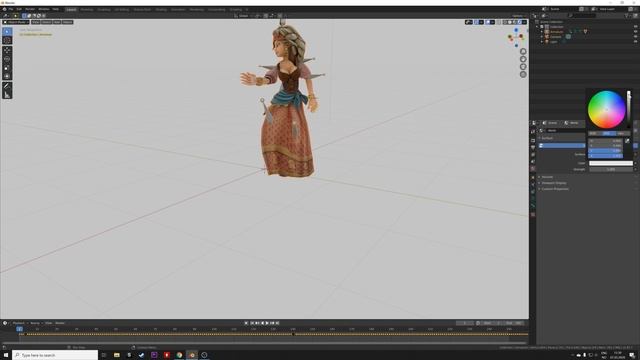Expand the Light item in the outliner
The image size is (640, 360).
[x=542, y=42]
